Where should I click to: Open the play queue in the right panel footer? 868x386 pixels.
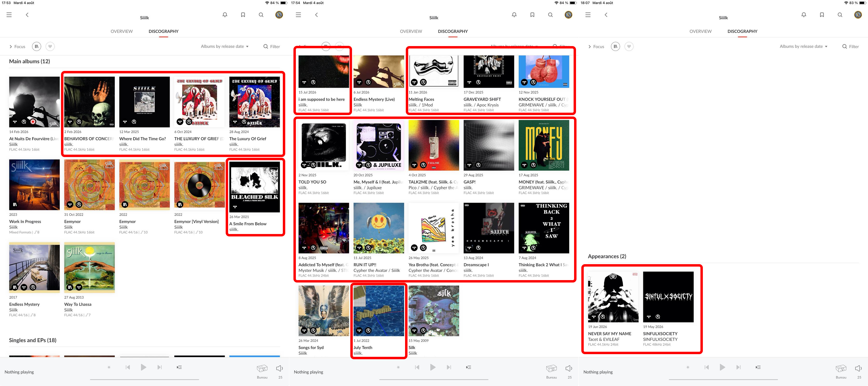click(758, 367)
